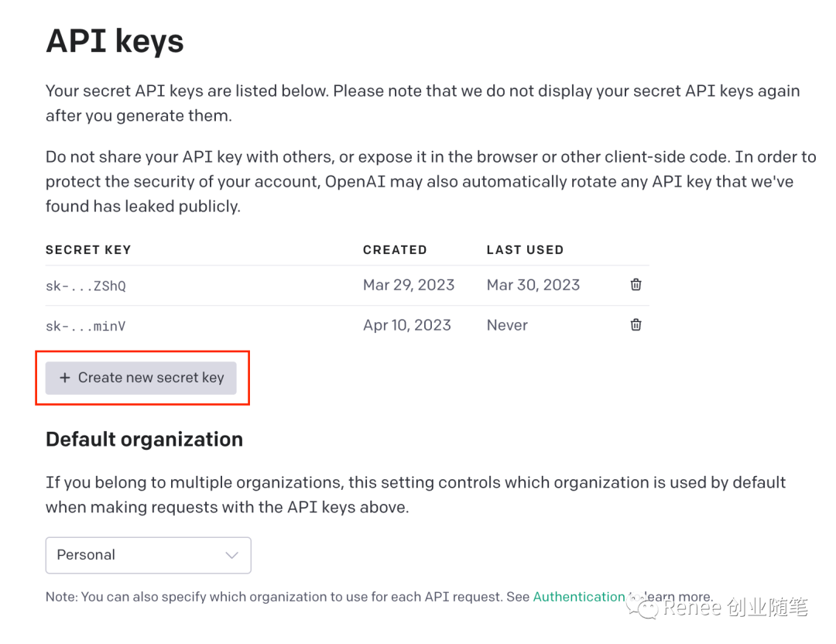Delete the sk-...minV key via trash icon
The width and height of the screenshot is (836, 644).
click(x=636, y=324)
